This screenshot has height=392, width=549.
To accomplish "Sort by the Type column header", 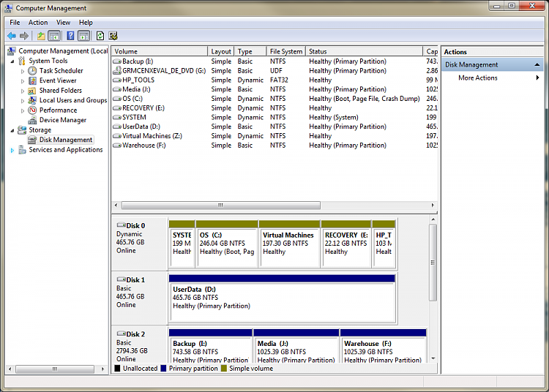I will pyautogui.click(x=250, y=51).
